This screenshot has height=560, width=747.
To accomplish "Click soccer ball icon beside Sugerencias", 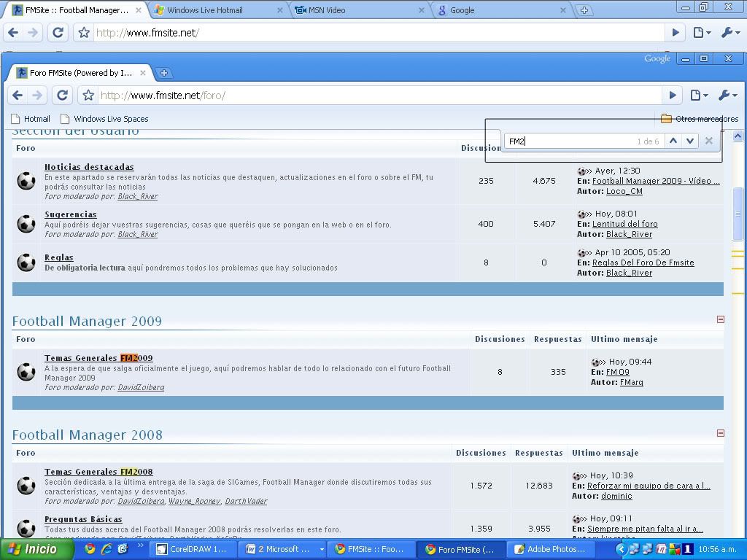I will point(26,223).
